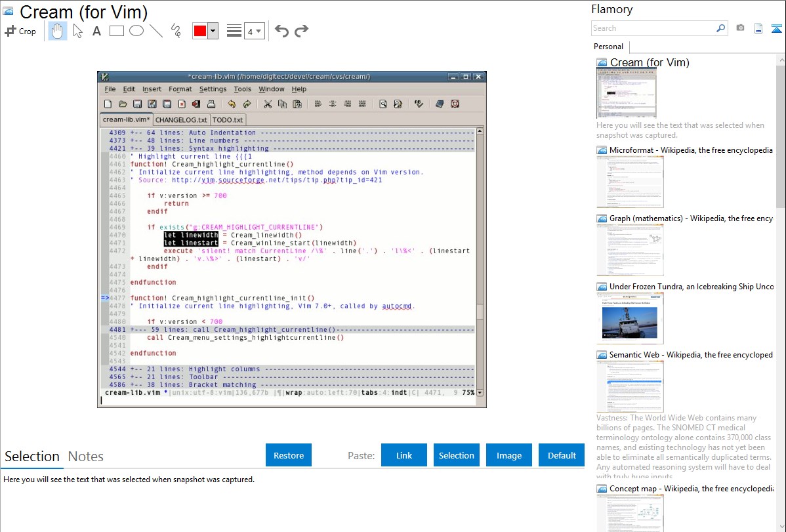Redo the annotation
This screenshot has width=786, height=532.
point(301,31)
